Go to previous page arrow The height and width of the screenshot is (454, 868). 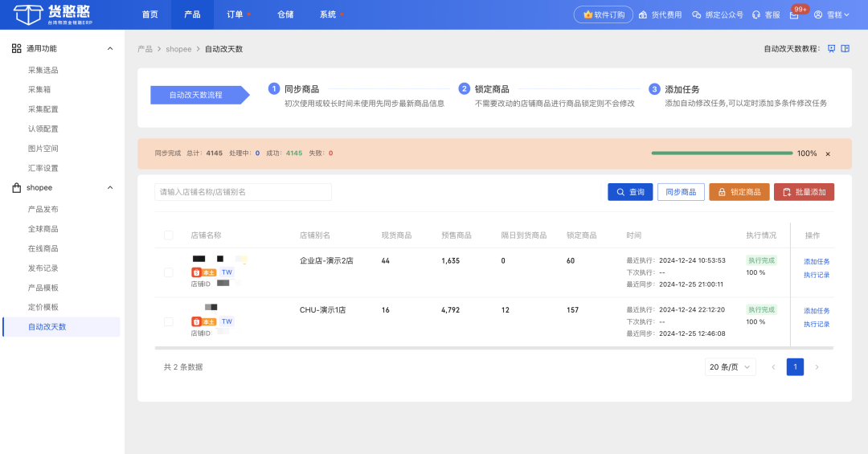pyautogui.click(x=773, y=367)
